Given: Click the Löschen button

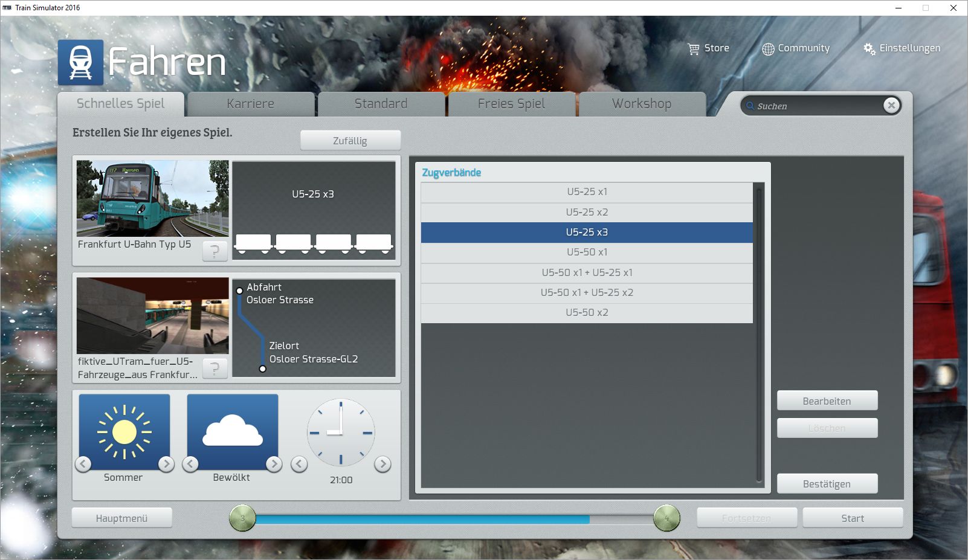Looking at the screenshot, I should [x=827, y=428].
